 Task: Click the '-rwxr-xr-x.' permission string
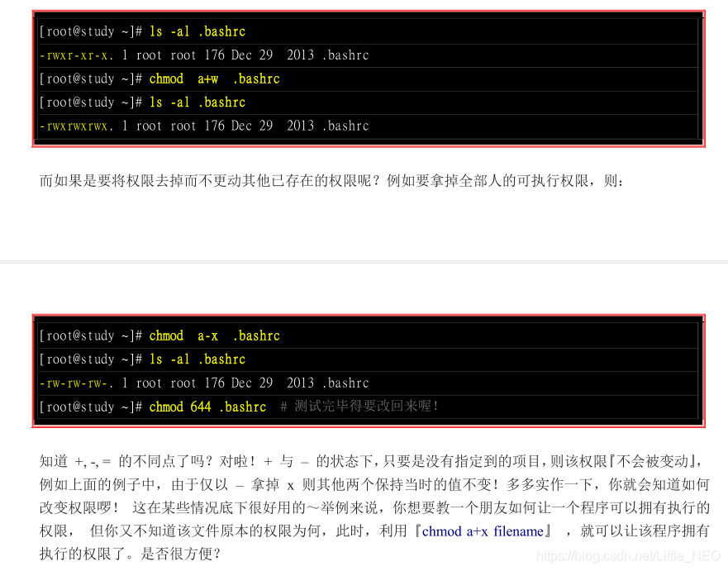click(76, 55)
